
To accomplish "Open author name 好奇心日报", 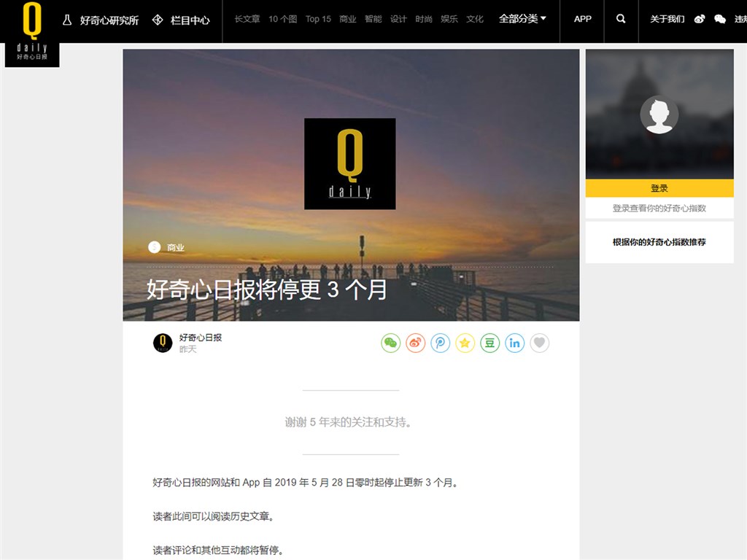I will 201,338.
